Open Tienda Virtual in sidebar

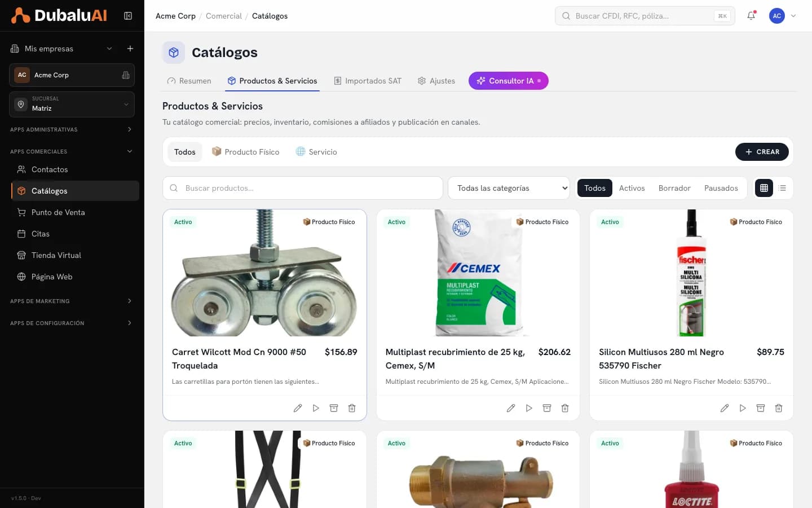click(75, 255)
